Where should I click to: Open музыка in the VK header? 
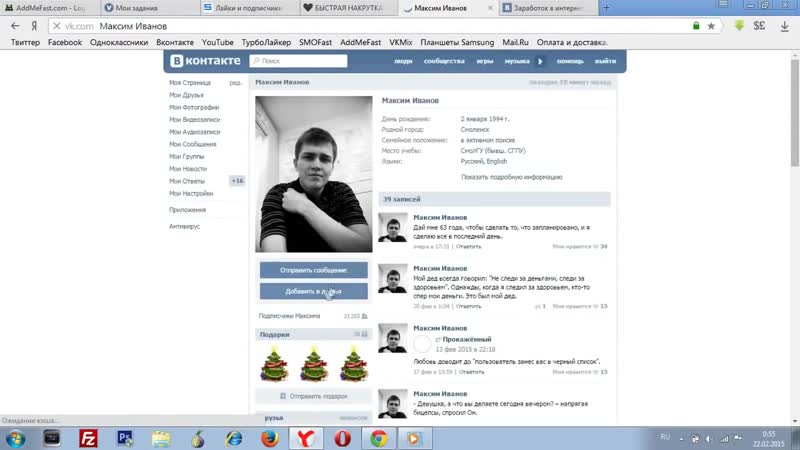[517, 61]
